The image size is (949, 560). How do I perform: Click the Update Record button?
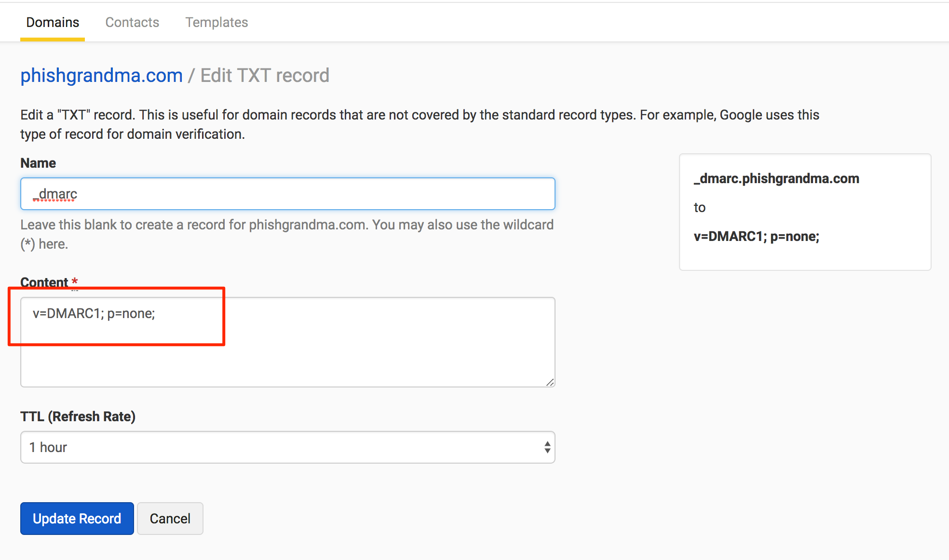pyautogui.click(x=77, y=519)
